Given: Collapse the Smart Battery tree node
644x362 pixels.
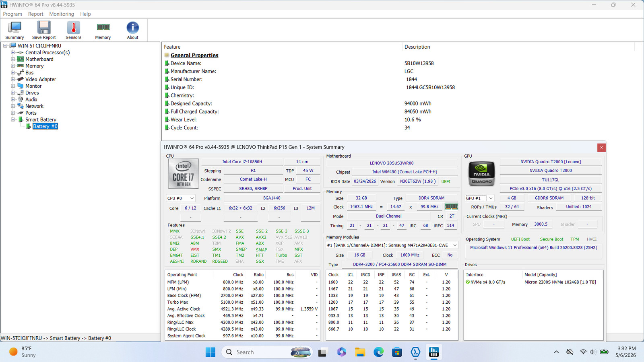Looking at the screenshot, I should pos(13,119).
